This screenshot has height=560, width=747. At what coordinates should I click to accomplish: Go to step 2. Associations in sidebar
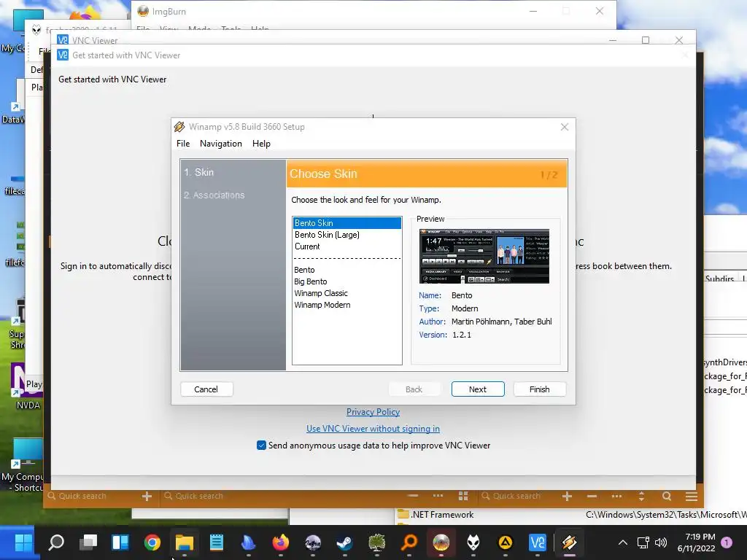pos(214,195)
